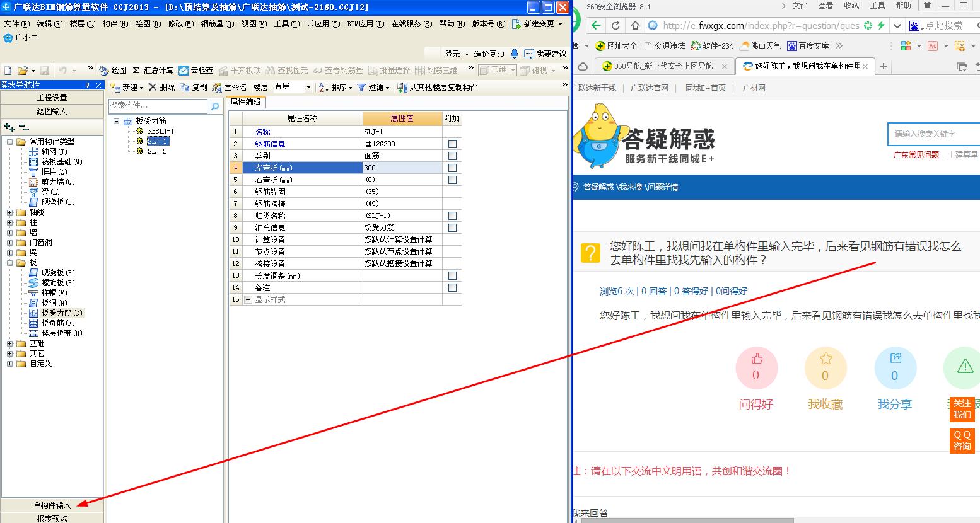Viewport: 980px width, 523px height.
Task: Open 文件(F) menu in GGJ
Action: tap(17, 24)
